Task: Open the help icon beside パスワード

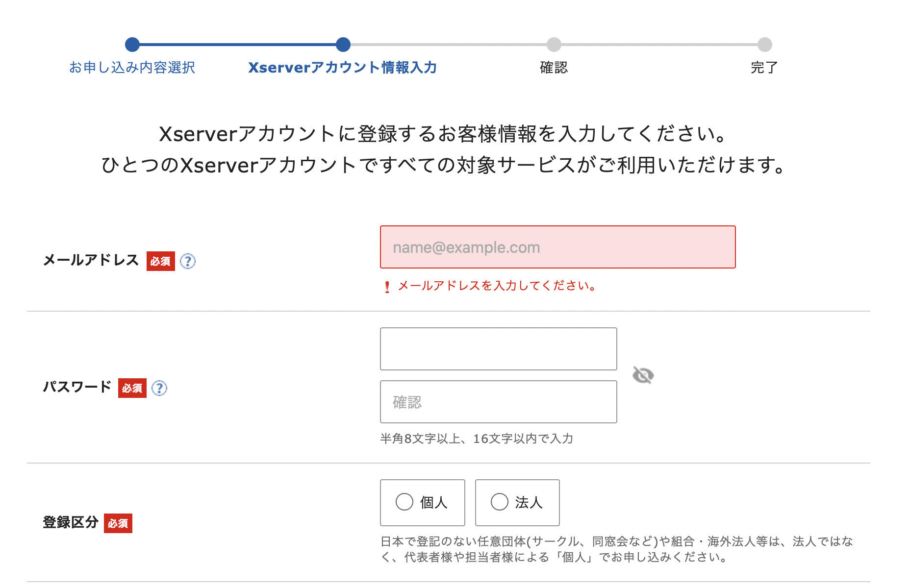Action: click(x=159, y=388)
